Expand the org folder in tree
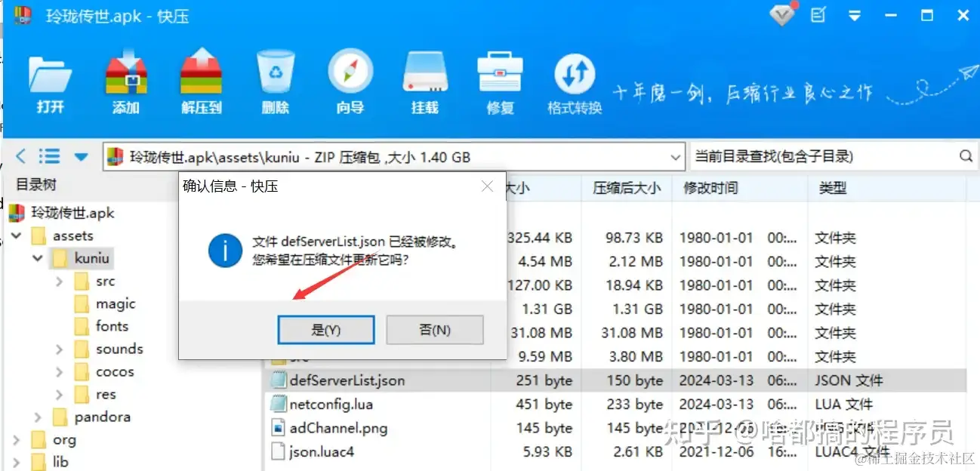Image resolution: width=980 pixels, height=471 pixels. pyautogui.click(x=17, y=440)
